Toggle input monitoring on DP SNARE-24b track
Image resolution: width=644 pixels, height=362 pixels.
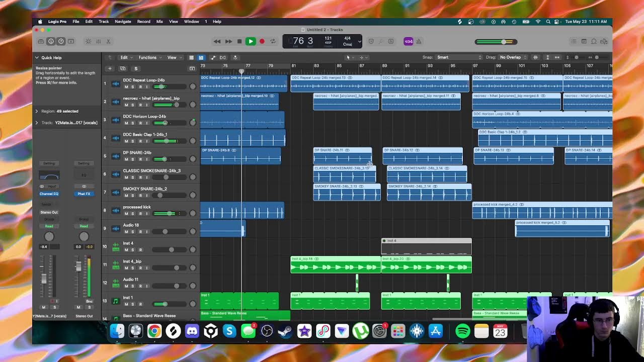146,159
